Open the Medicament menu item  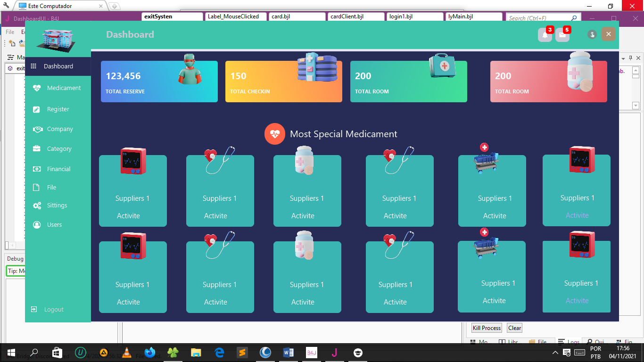[x=64, y=88]
